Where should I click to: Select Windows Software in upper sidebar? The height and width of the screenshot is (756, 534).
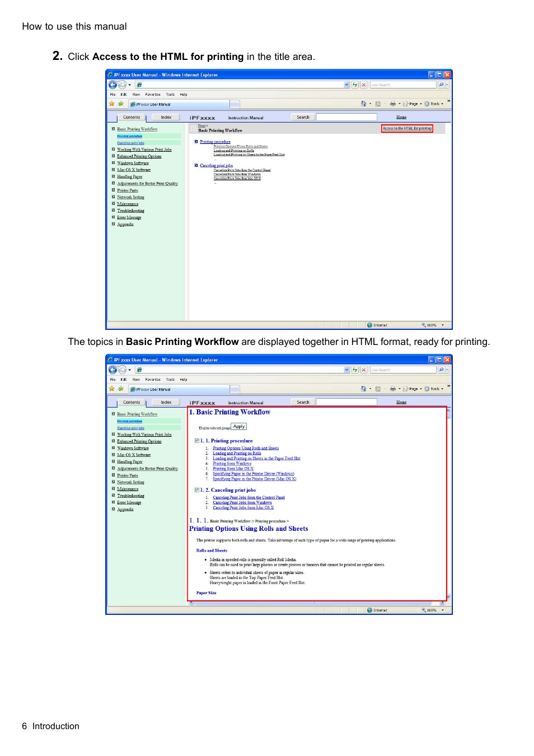click(x=133, y=163)
